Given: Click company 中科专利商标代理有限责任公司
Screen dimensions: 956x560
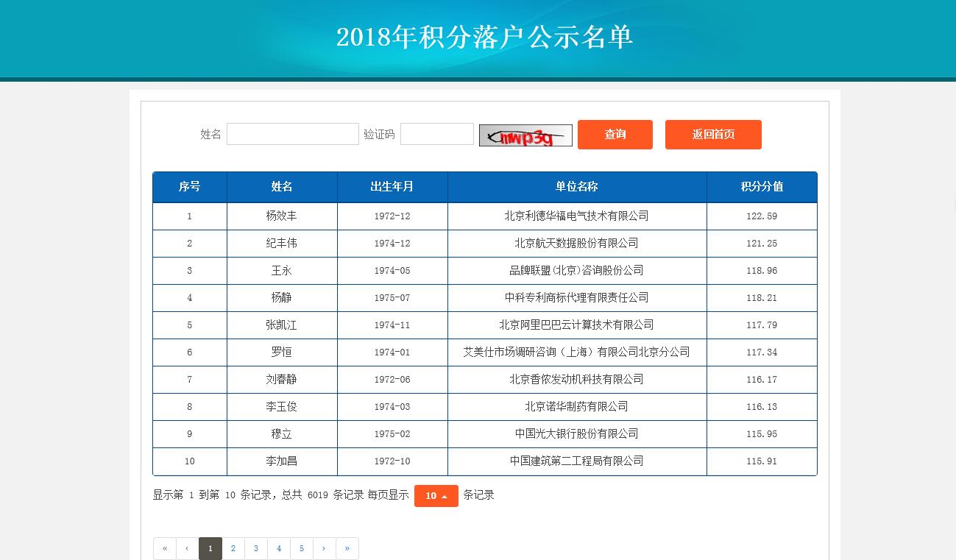Looking at the screenshot, I should pos(577,298).
